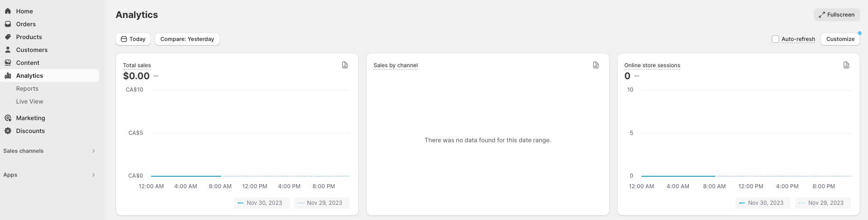
Task: Open the Compare: Yesterday dropdown
Action: pyautogui.click(x=187, y=39)
